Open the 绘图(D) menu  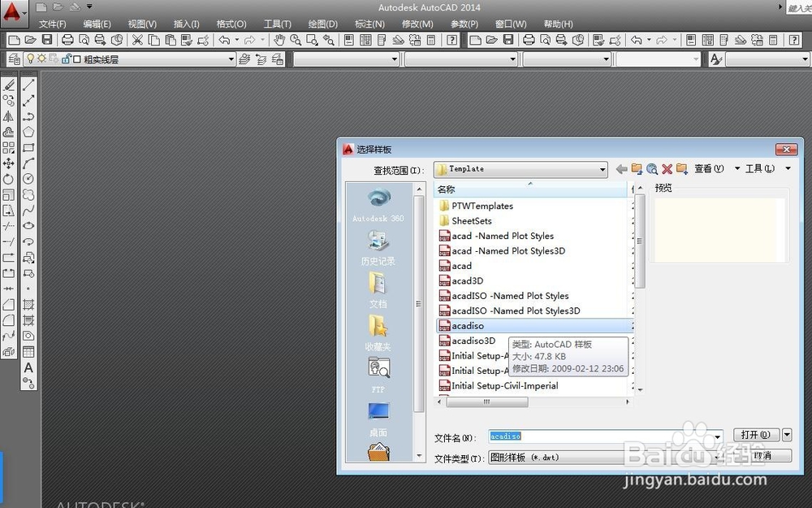pos(322,24)
